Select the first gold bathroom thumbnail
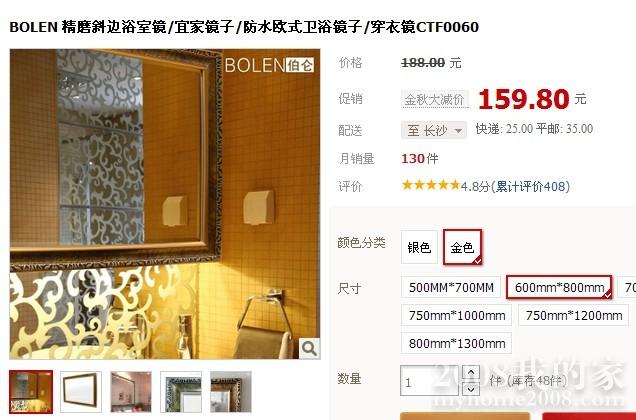The image size is (636, 420). (31, 392)
